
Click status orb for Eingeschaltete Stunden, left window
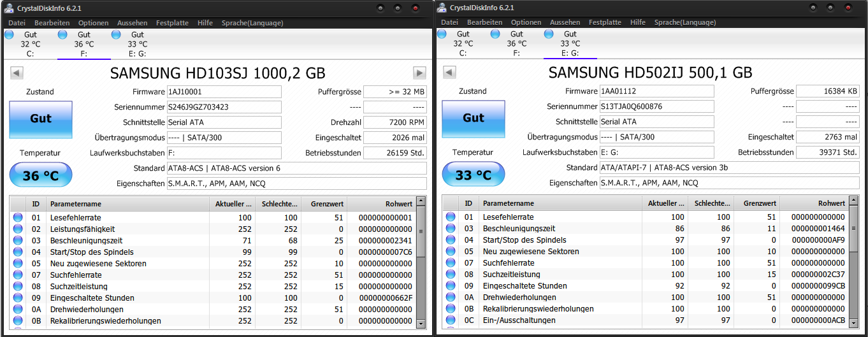[x=18, y=298]
